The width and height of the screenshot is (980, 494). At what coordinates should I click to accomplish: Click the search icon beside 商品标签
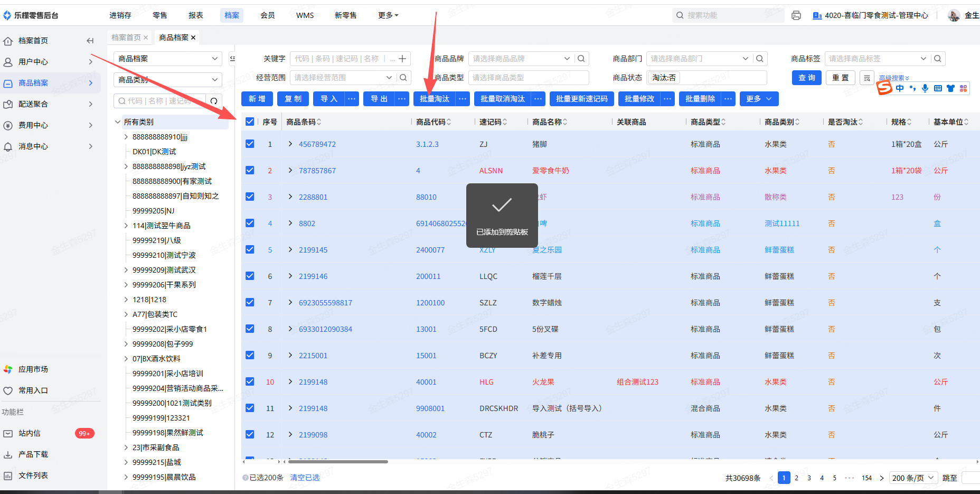pyautogui.click(x=938, y=59)
